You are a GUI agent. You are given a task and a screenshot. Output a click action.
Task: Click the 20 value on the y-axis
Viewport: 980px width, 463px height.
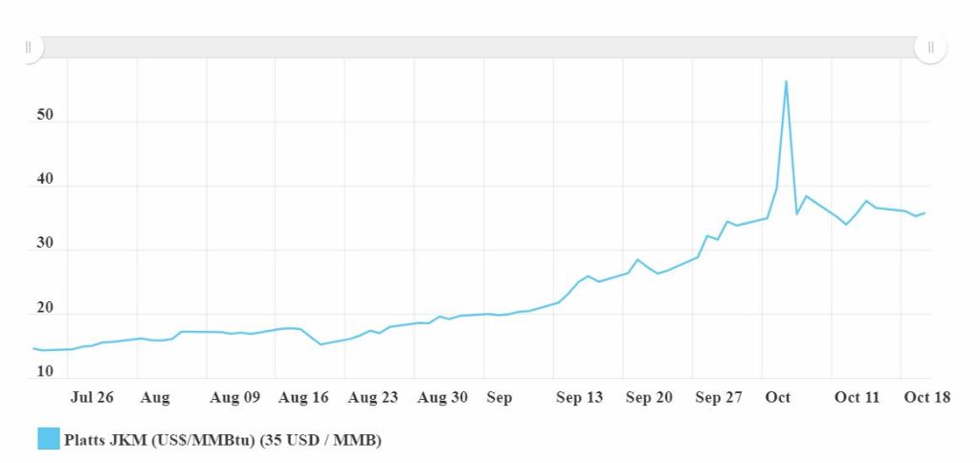pos(44,314)
